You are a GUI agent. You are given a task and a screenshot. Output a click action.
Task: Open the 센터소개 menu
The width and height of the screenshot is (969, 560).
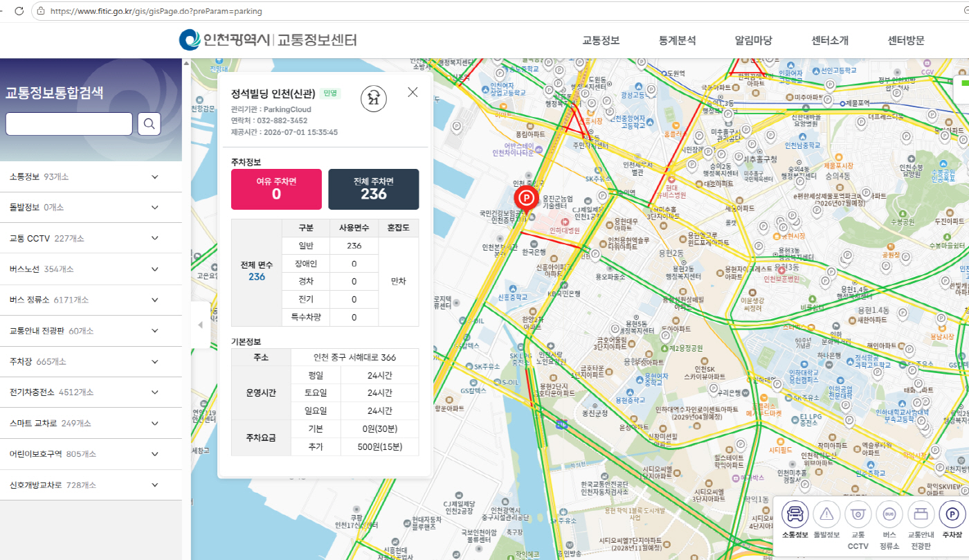(x=830, y=40)
